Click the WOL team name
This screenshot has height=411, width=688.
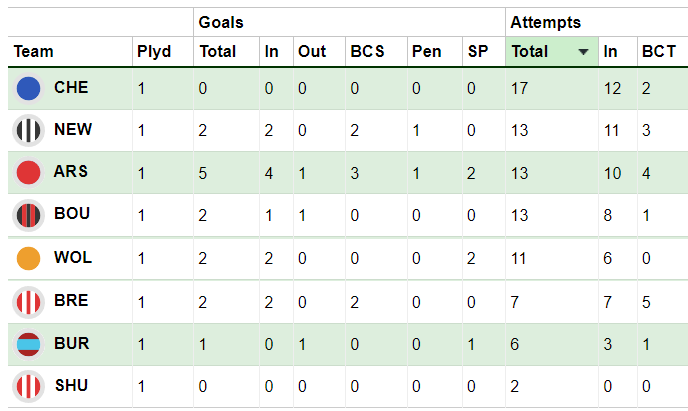tap(73, 257)
